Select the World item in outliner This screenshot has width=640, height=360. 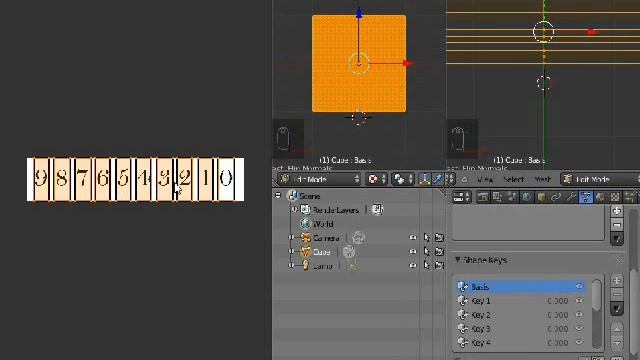coord(317,224)
